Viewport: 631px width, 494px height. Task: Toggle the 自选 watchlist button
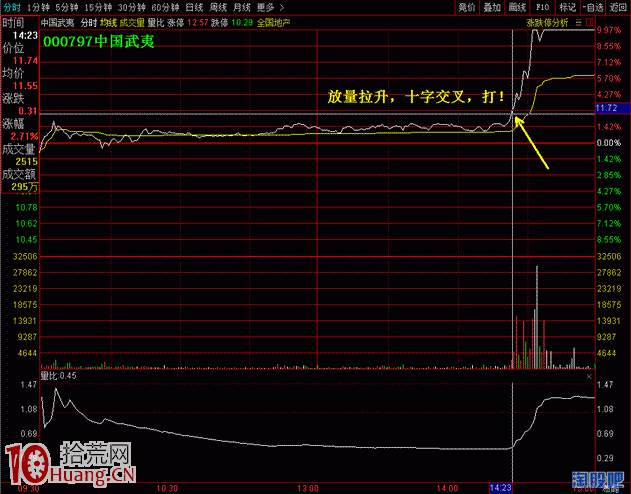[593, 7]
